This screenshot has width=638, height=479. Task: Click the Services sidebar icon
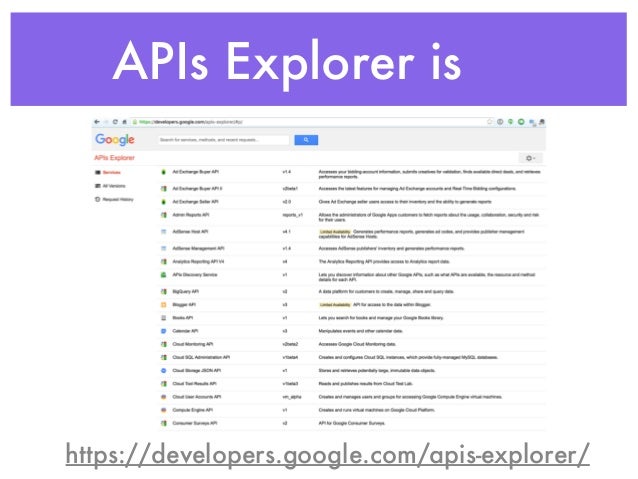coord(98,173)
